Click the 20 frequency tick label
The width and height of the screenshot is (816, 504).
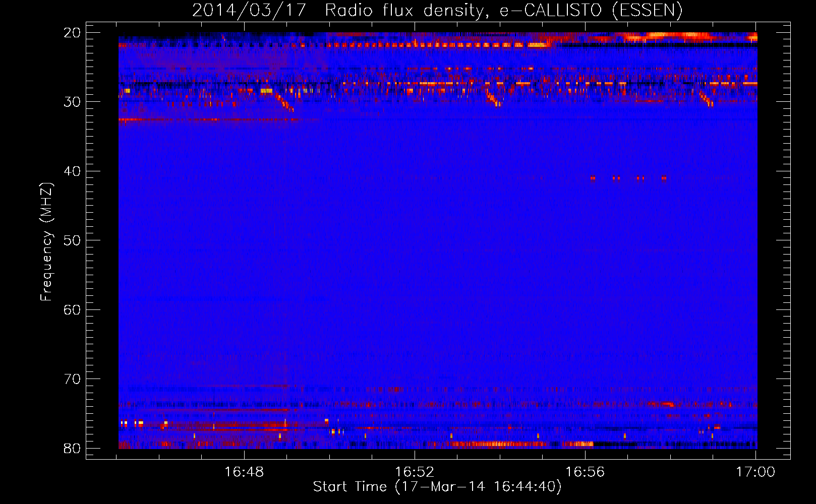(72, 33)
